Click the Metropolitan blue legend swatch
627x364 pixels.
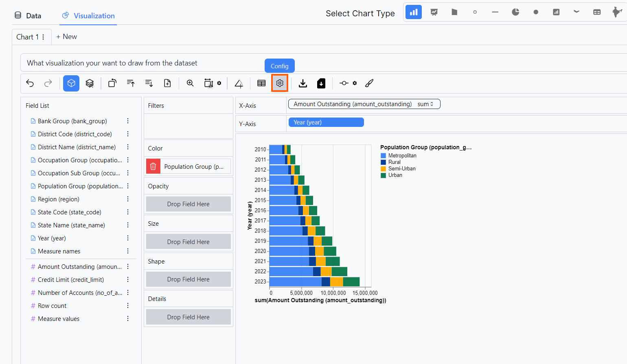coord(383,156)
